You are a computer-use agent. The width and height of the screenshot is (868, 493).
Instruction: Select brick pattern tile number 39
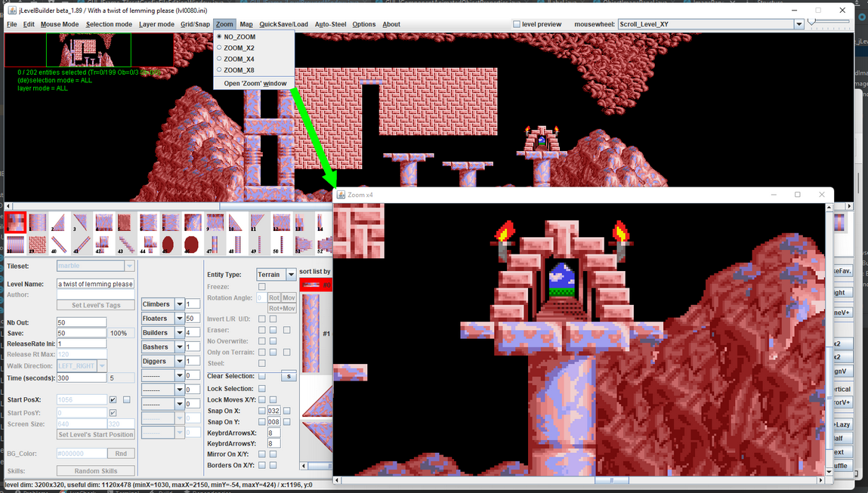pos(38,244)
